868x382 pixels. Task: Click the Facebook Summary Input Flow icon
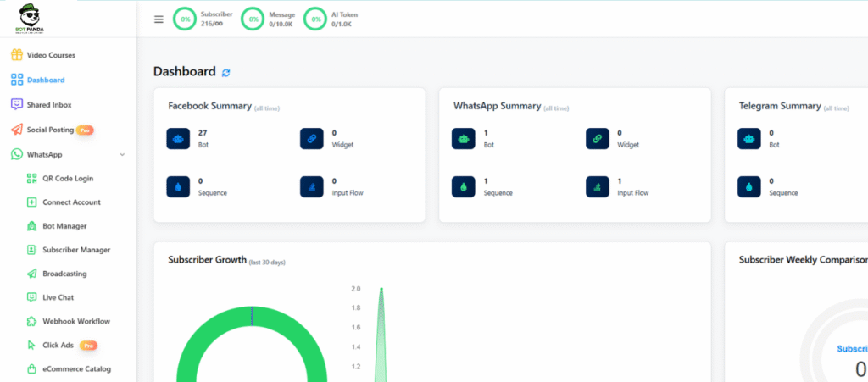[312, 187]
